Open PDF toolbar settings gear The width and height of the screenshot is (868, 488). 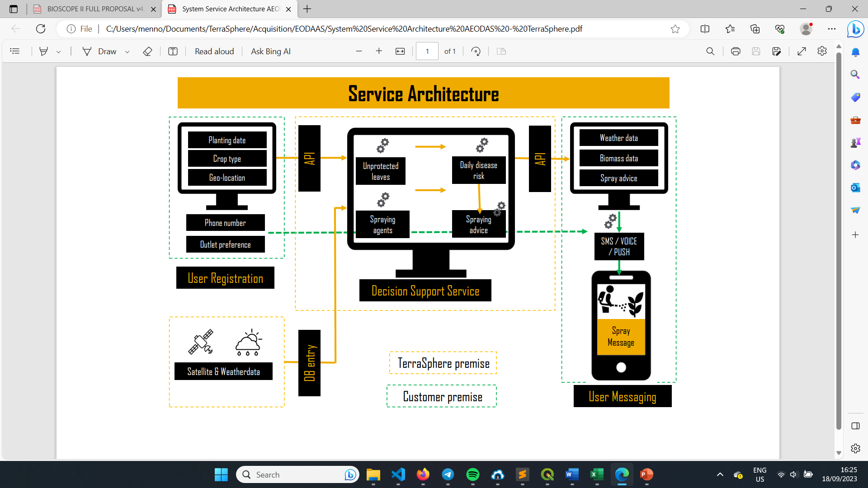(822, 51)
